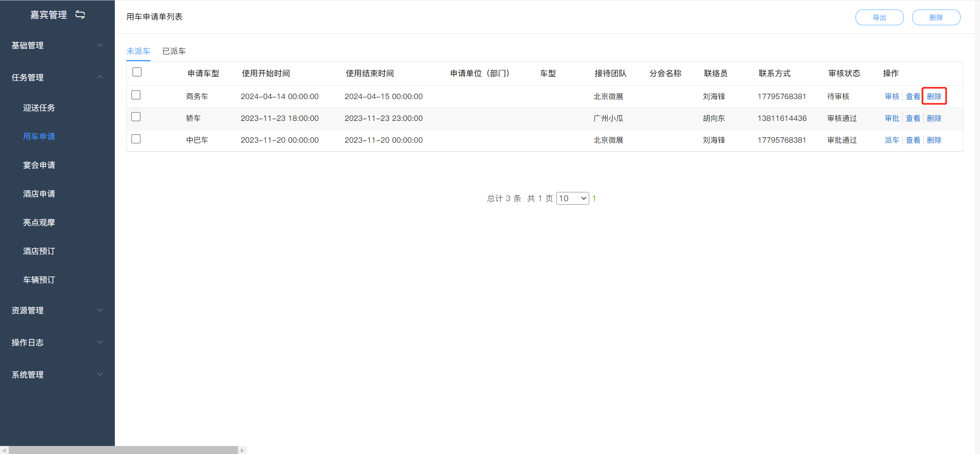Click 删除 link in the 中巴车 row
This screenshot has width=980, height=454.
[x=934, y=140]
